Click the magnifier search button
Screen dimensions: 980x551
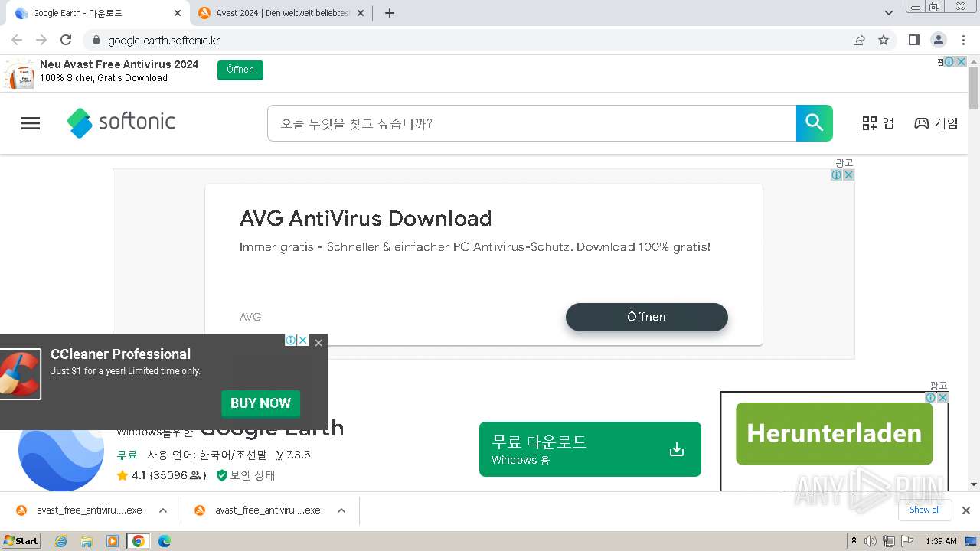814,123
